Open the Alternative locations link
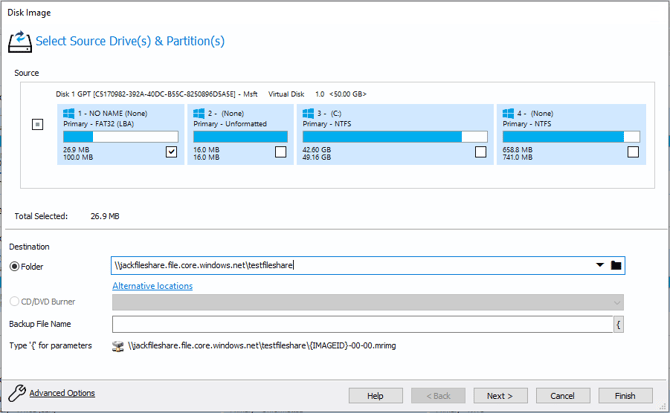This screenshot has height=413, width=670. tap(152, 286)
